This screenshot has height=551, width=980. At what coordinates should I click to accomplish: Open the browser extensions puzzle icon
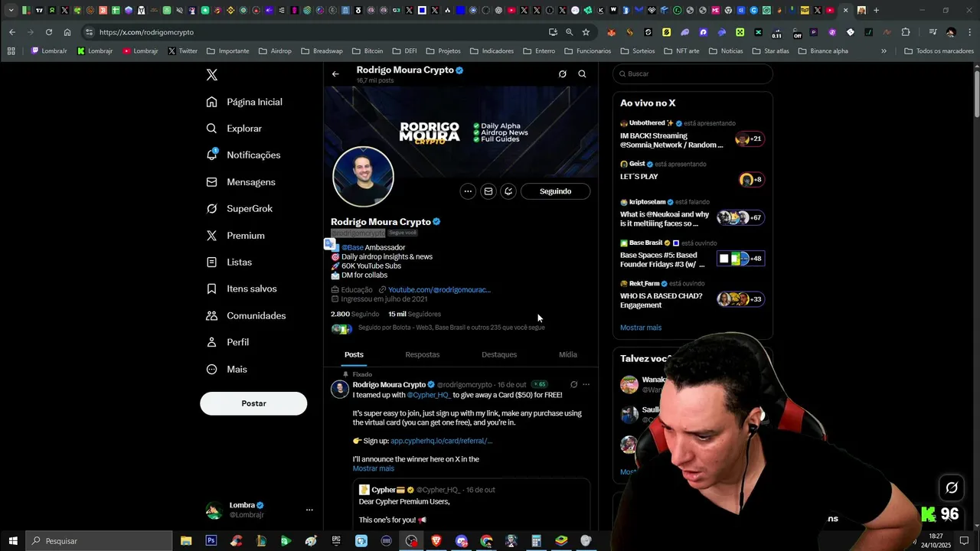pyautogui.click(x=906, y=32)
